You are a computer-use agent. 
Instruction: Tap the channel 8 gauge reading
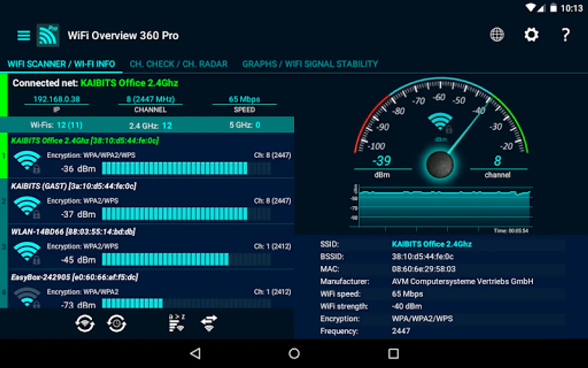(x=497, y=161)
